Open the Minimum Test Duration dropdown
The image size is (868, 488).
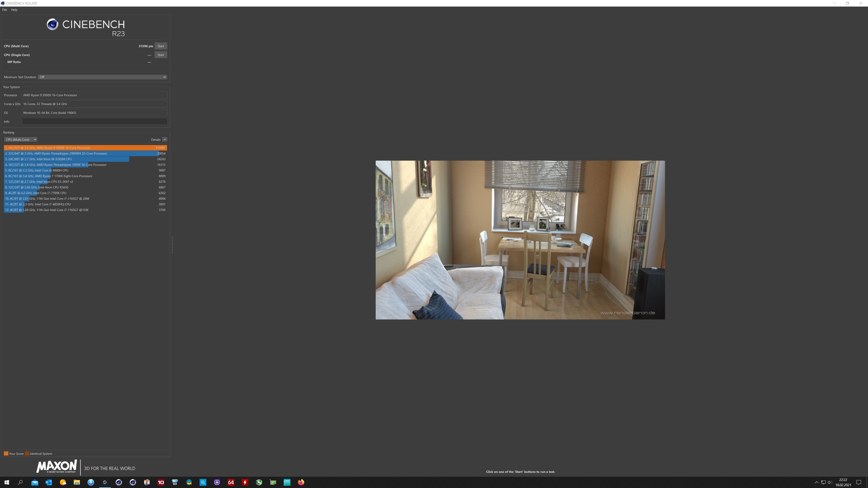[102, 77]
